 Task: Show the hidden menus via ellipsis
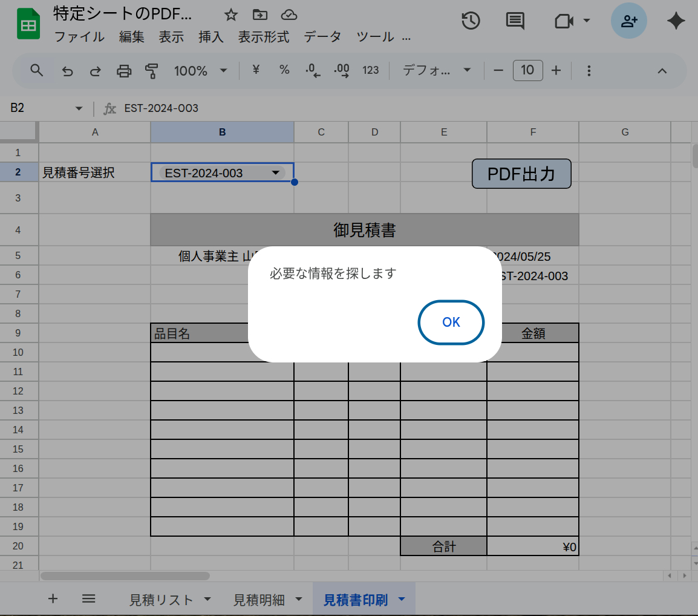click(406, 38)
